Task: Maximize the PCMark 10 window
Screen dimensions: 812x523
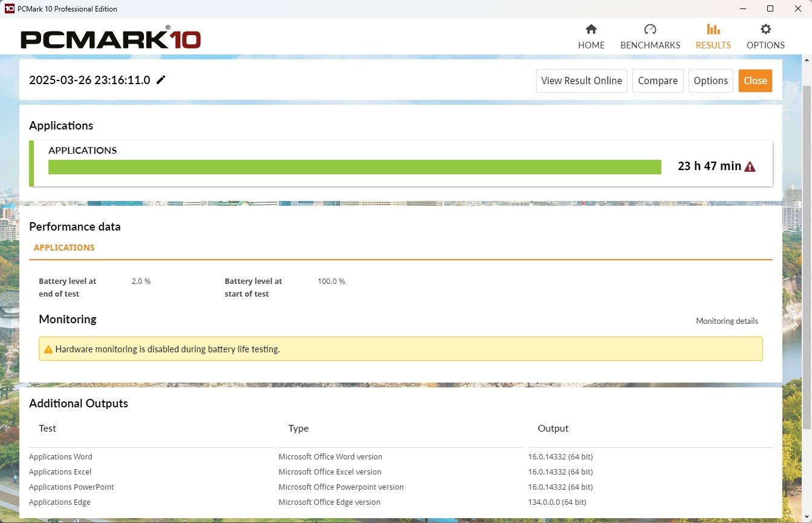Action: click(770, 8)
